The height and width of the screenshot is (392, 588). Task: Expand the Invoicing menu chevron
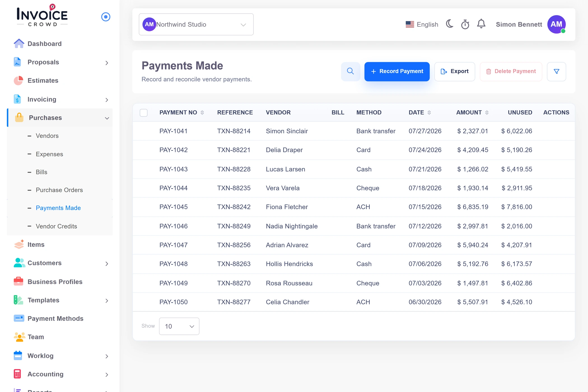[107, 100]
